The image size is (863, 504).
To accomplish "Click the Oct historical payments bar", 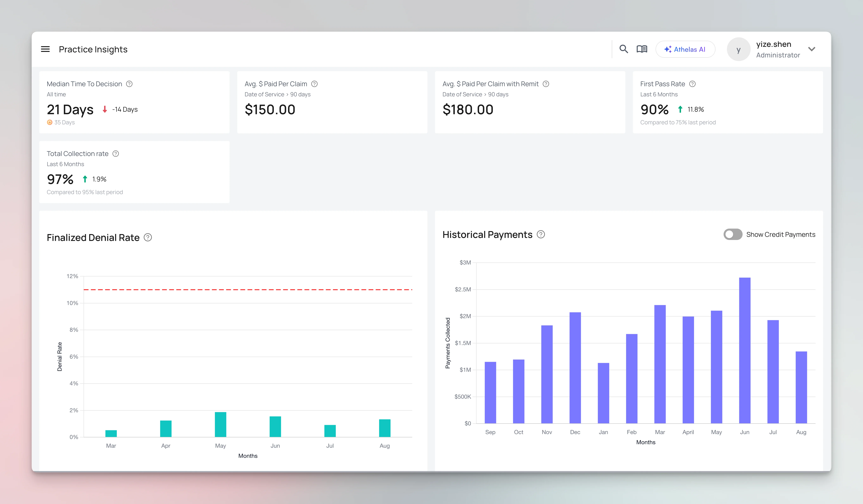I will point(519,391).
